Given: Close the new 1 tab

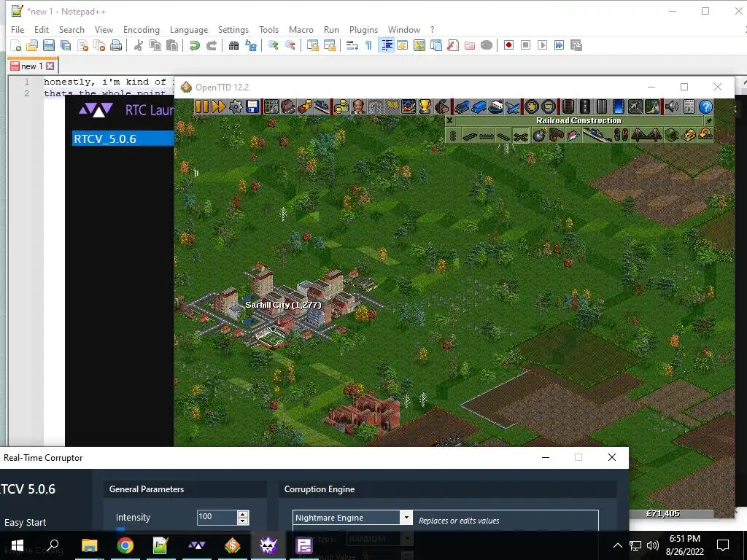Looking at the screenshot, I should point(50,66).
